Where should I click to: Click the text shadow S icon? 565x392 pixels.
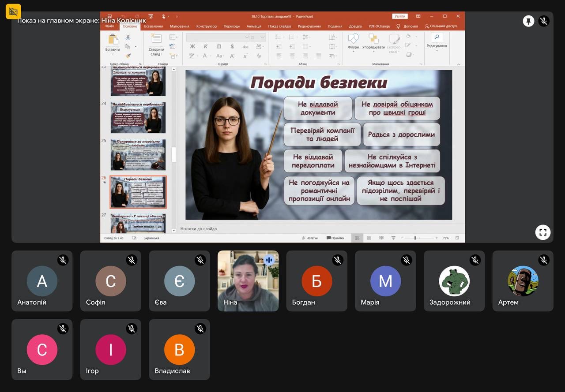(232, 47)
